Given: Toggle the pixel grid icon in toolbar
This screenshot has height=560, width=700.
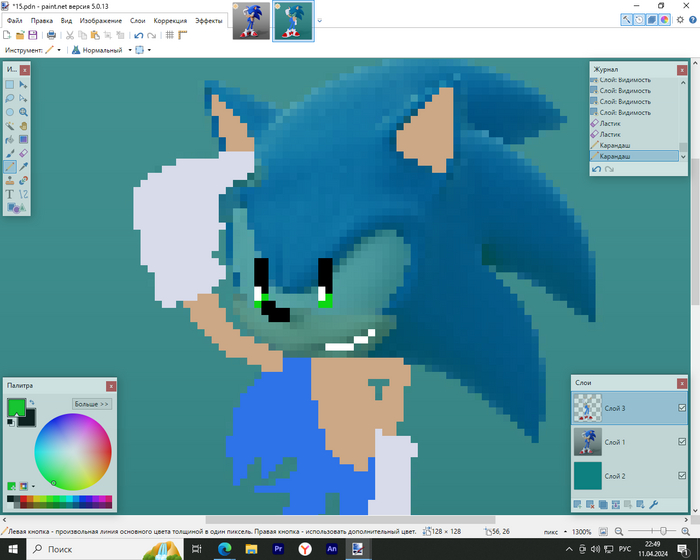Looking at the screenshot, I should coord(169,35).
